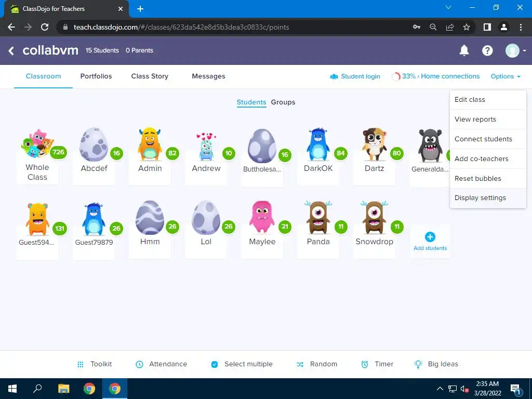Select Guest79879's blue monster avatar
Image resolution: width=532 pixels, height=399 pixels.
pos(94,219)
